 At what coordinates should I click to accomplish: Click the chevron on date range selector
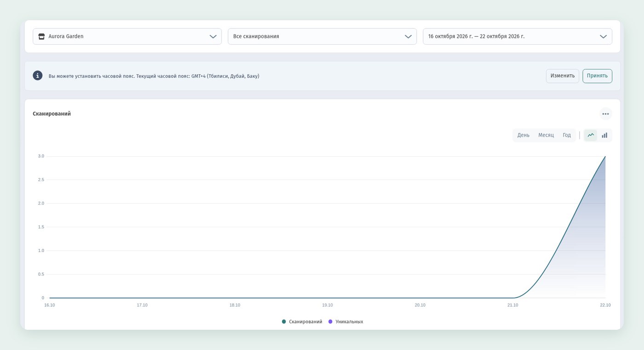click(603, 36)
